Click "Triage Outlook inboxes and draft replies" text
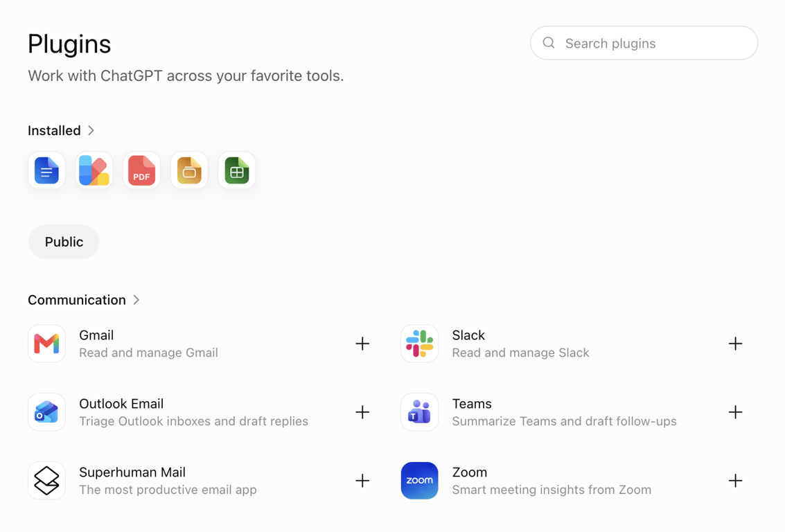Screen dimensions: 785x532 pyautogui.click(x=194, y=421)
